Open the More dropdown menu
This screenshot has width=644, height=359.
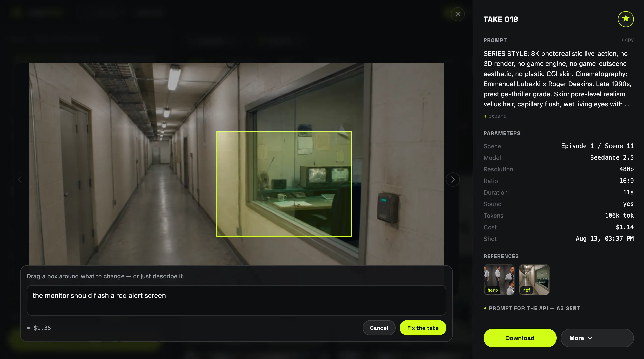(x=597, y=338)
